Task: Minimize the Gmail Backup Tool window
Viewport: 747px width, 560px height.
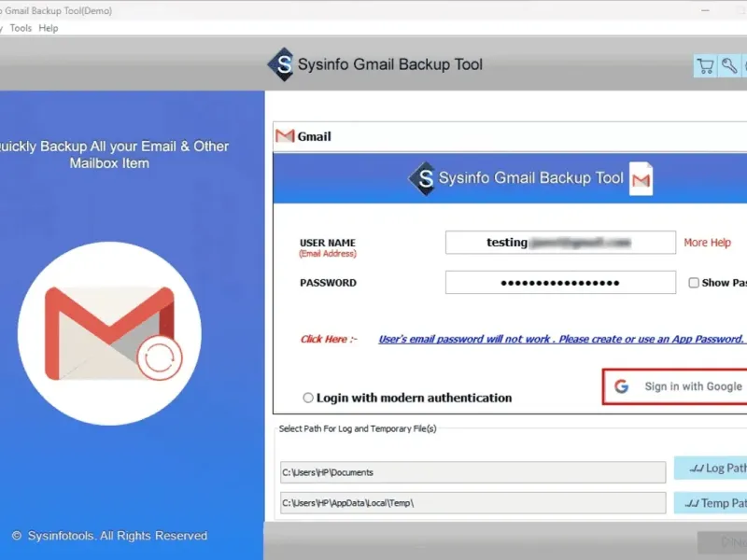Action: 705,10
